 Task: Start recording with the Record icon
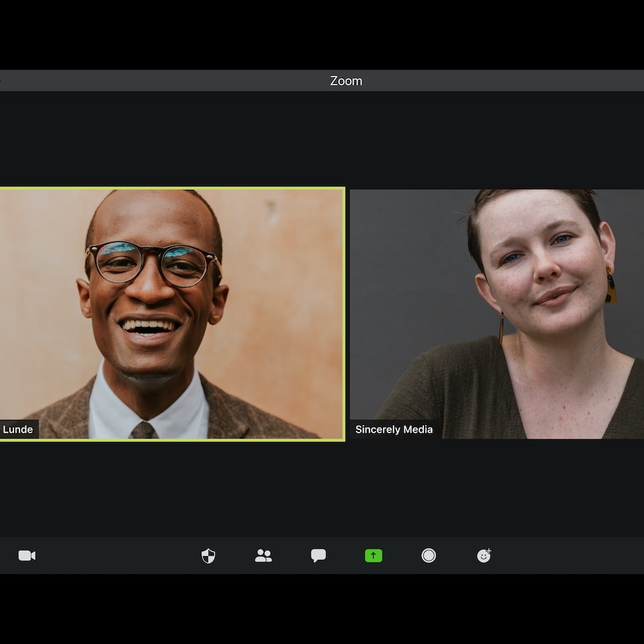coord(429,555)
